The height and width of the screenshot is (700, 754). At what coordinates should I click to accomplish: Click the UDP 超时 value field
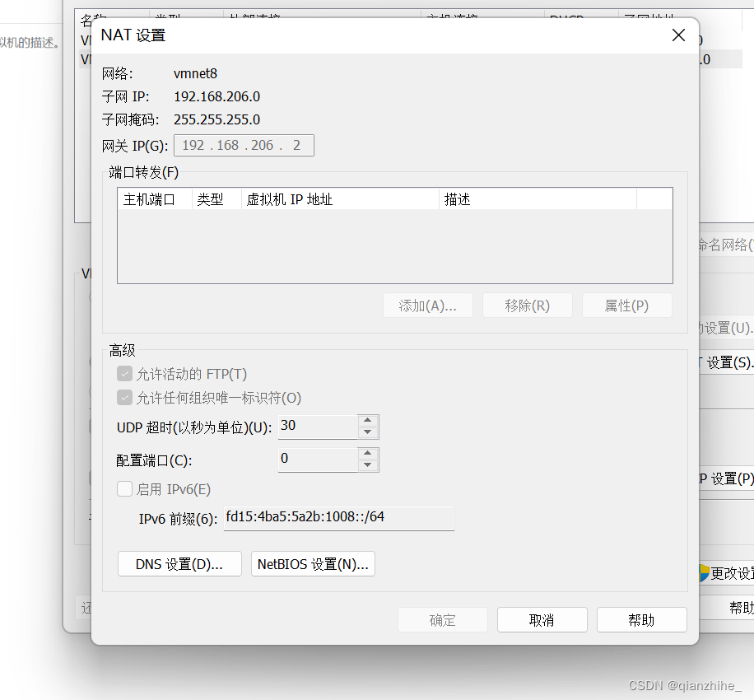[x=318, y=427]
